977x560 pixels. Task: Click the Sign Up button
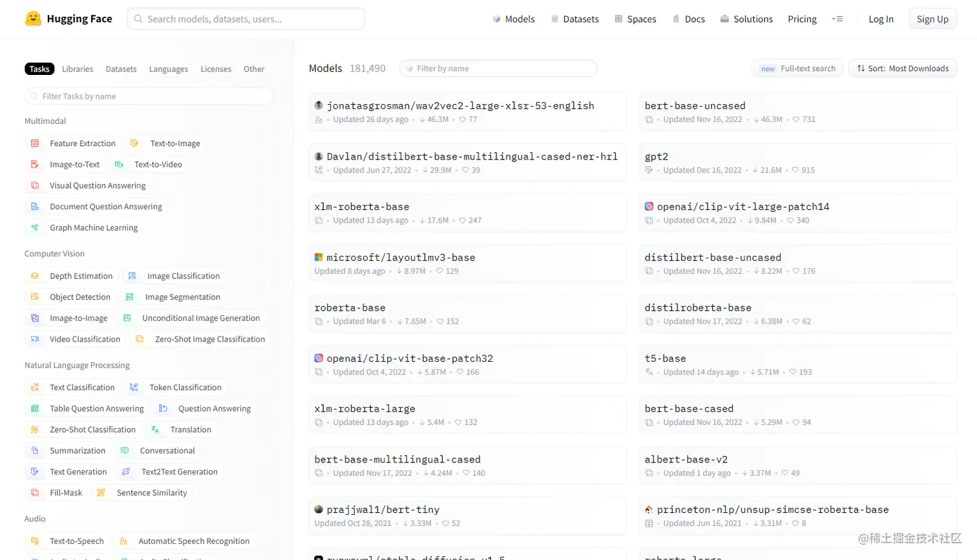pos(932,19)
